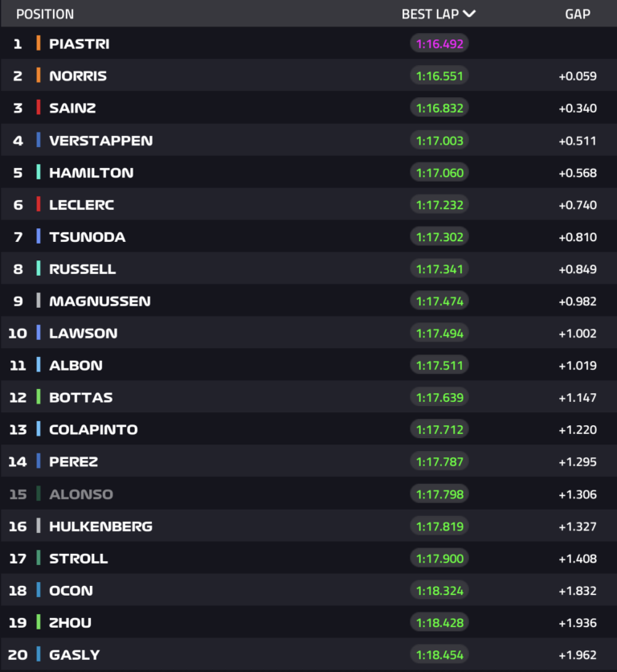Image resolution: width=617 pixels, height=672 pixels.
Task: Select Piastri's purple 1:16.492 lap time
Action: pos(439,43)
